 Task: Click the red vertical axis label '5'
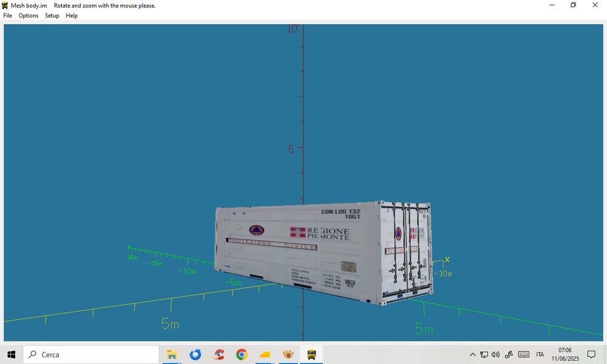[291, 149]
